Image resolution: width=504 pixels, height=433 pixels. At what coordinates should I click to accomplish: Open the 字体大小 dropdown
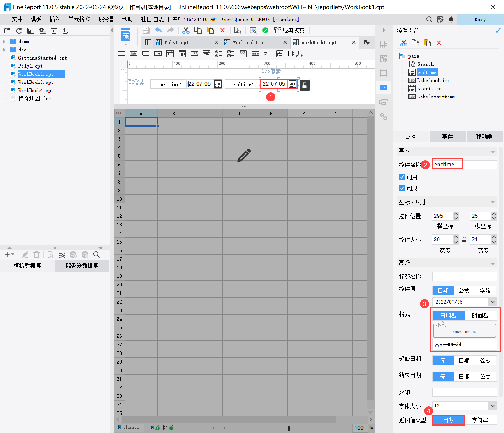tap(492, 406)
